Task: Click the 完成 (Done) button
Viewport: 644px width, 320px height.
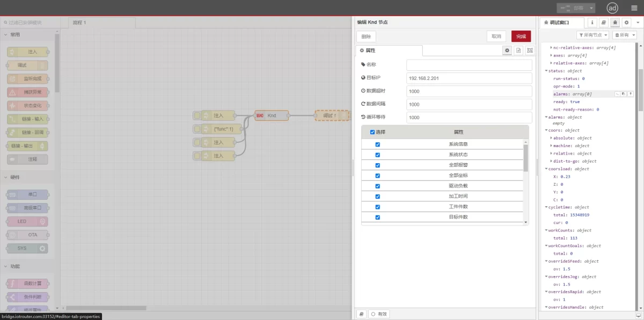Action: (520, 35)
